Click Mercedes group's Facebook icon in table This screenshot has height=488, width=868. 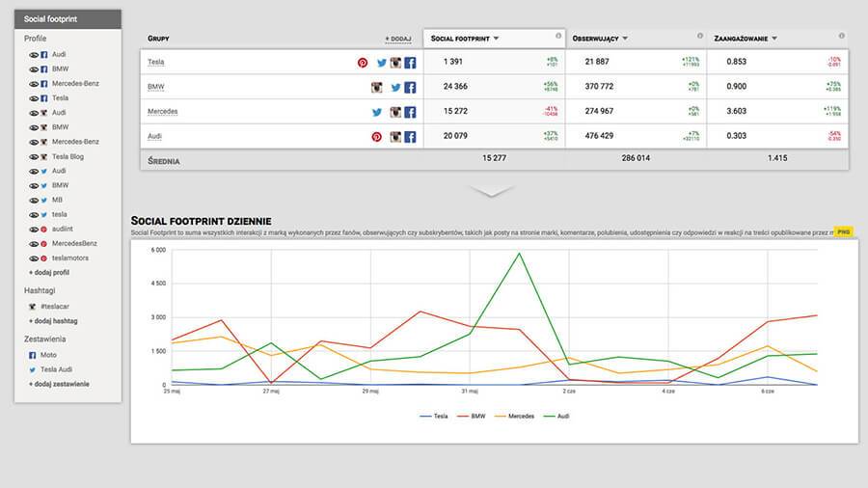click(410, 112)
